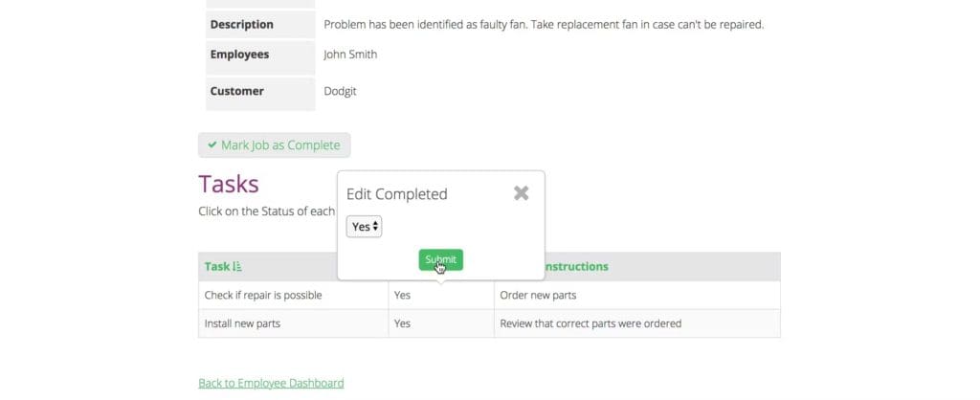The width and height of the screenshot is (980, 400).
Task: Close the Edit Completed popup
Action: (x=521, y=193)
